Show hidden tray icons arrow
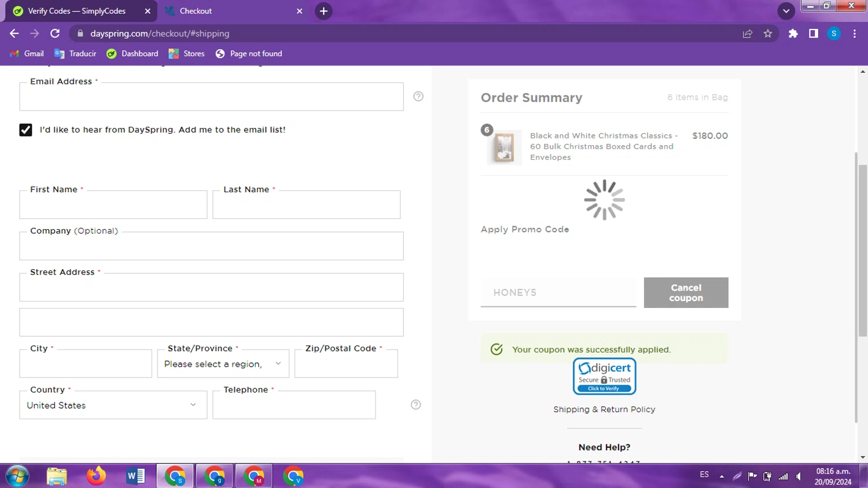The image size is (868, 488). (x=722, y=476)
